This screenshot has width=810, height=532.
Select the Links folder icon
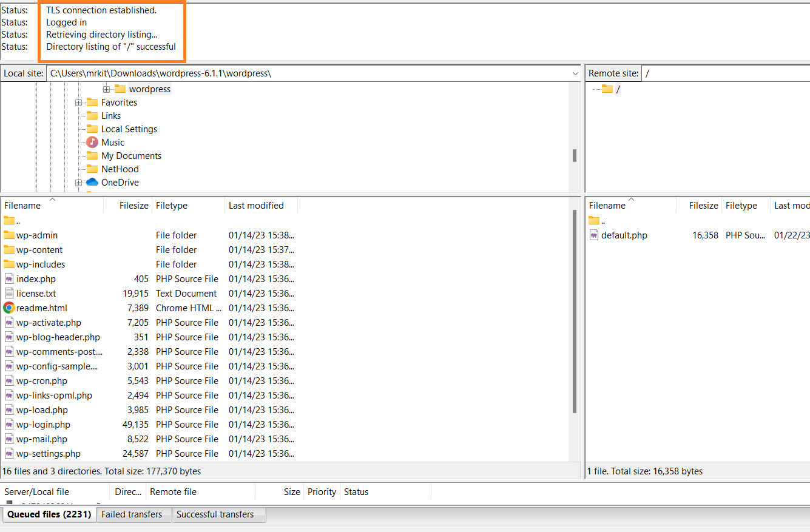(x=92, y=116)
